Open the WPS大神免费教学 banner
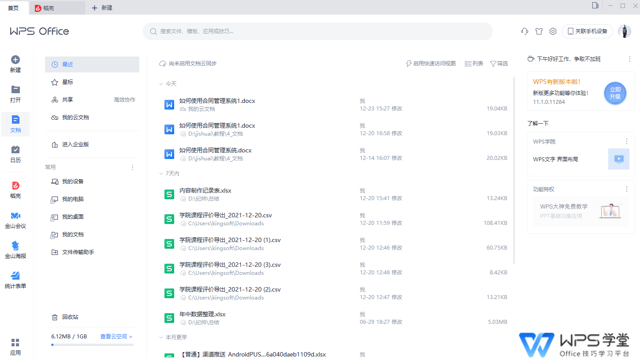 [x=581, y=212]
